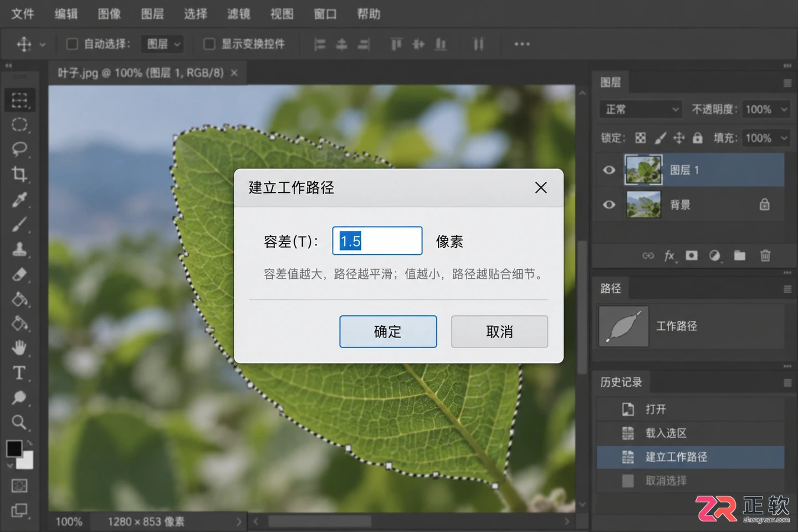Enable the 自动选择 checkbox
Image resolution: width=798 pixels, height=532 pixels.
tap(72, 44)
